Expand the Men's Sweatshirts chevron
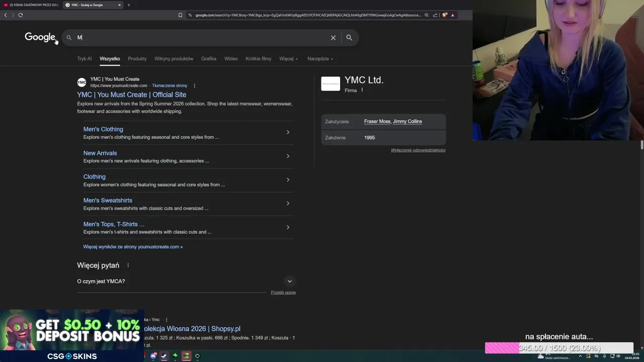 (288, 203)
